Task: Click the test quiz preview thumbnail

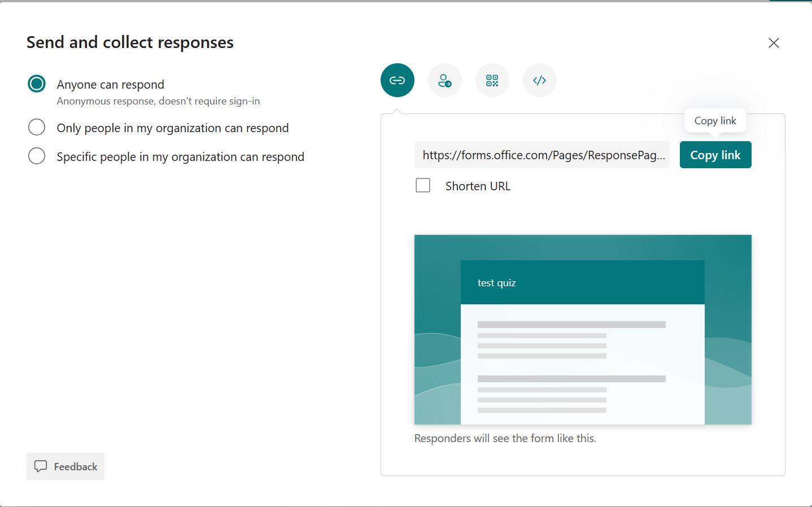Action: click(583, 329)
